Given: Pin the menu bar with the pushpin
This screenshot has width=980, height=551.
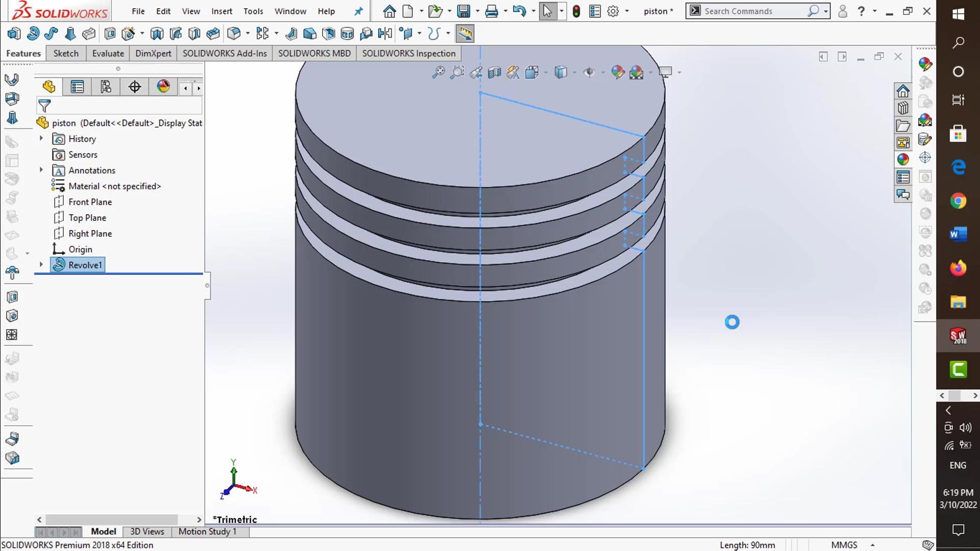Looking at the screenshot, I should click(x=359, y=11).
